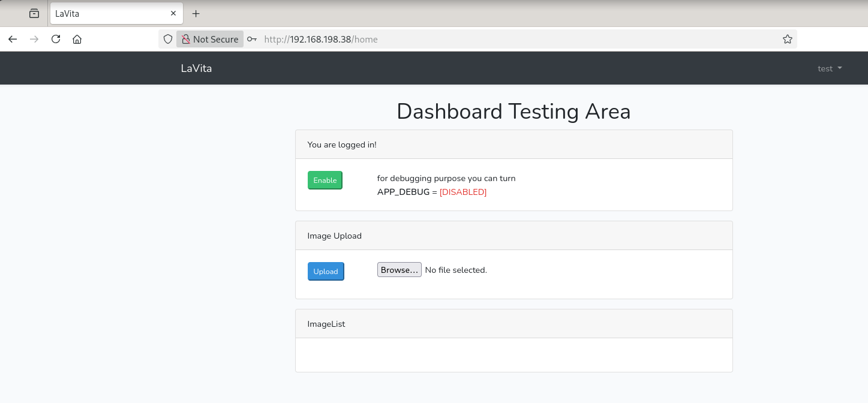
Task: Click the browser forward arrow
Action: [34, 39]
